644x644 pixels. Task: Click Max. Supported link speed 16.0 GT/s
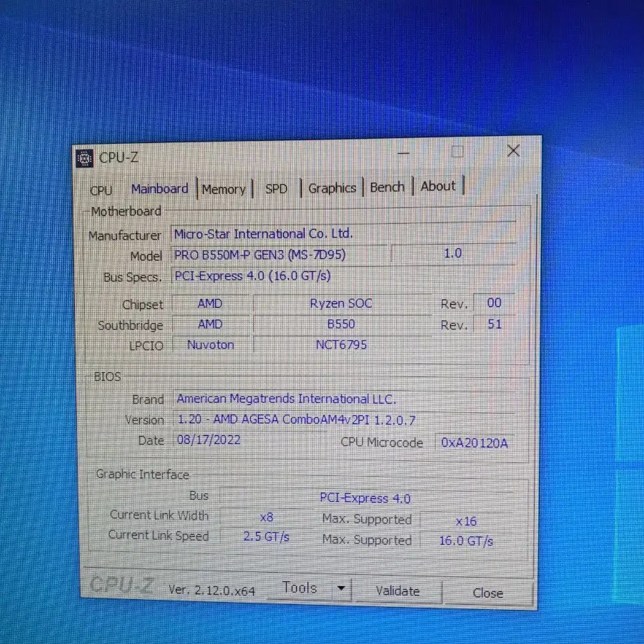click(x=466, y=541)
